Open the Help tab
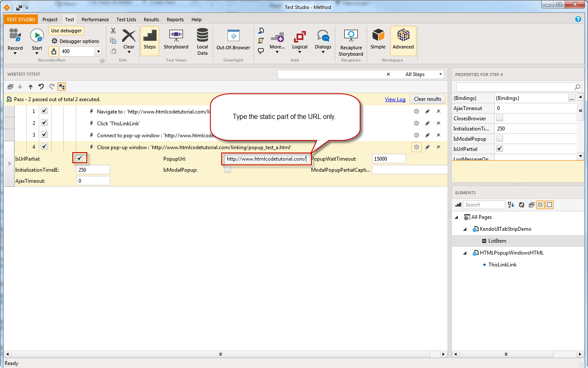This screenshot has width=588, height=368. pyautogui.click(x=197, y=20)
